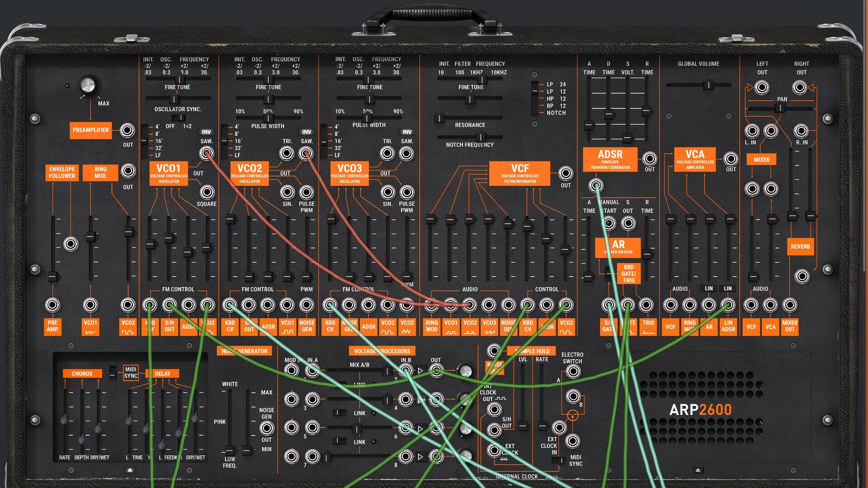The height and width of the screenshot is (488, 868).
Task: Click the TRIG jack in bottom row
Action: pos(646,305)
